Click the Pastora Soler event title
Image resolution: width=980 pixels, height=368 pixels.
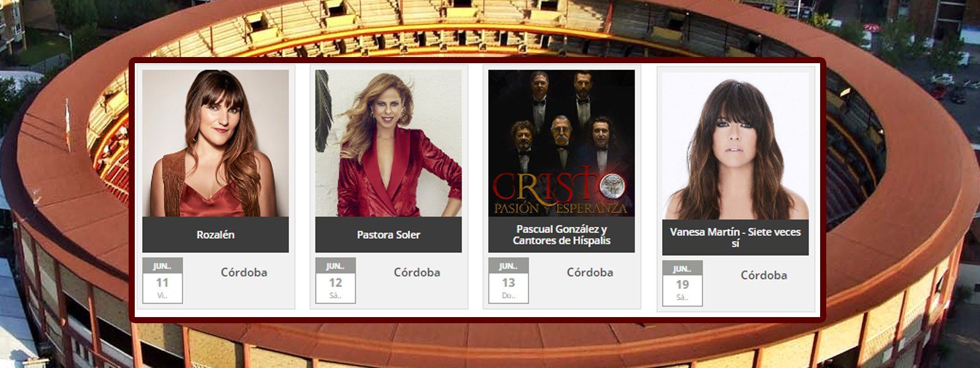pyautogui.click(x=388, y=235)
